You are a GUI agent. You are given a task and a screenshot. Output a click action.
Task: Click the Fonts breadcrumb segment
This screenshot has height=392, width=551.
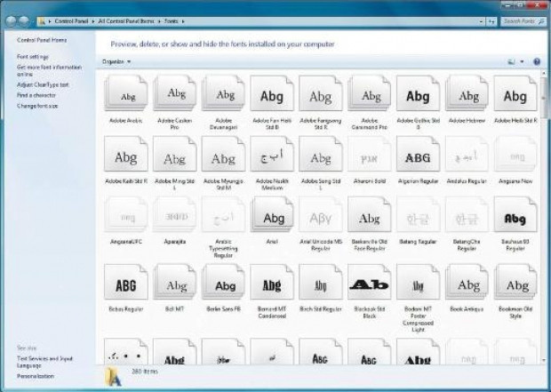click(172, 21)
